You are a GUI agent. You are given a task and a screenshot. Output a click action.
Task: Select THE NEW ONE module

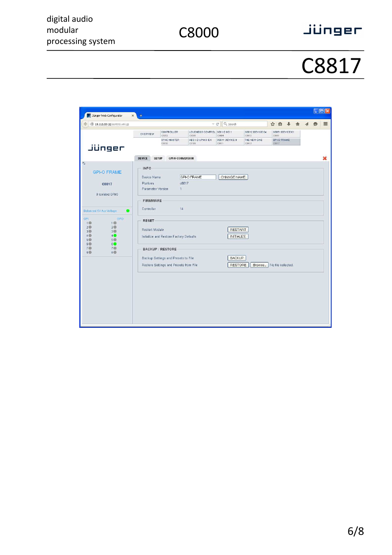click(258, 142)
